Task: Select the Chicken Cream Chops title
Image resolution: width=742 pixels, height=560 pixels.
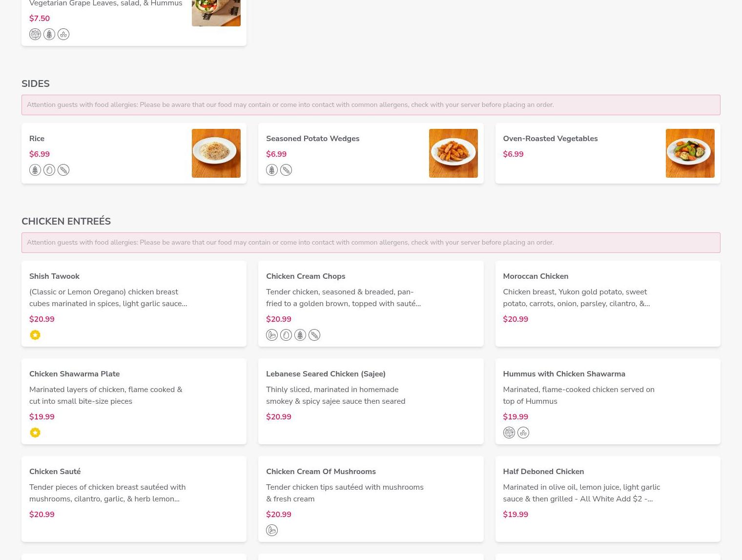Action: point(306,276)
